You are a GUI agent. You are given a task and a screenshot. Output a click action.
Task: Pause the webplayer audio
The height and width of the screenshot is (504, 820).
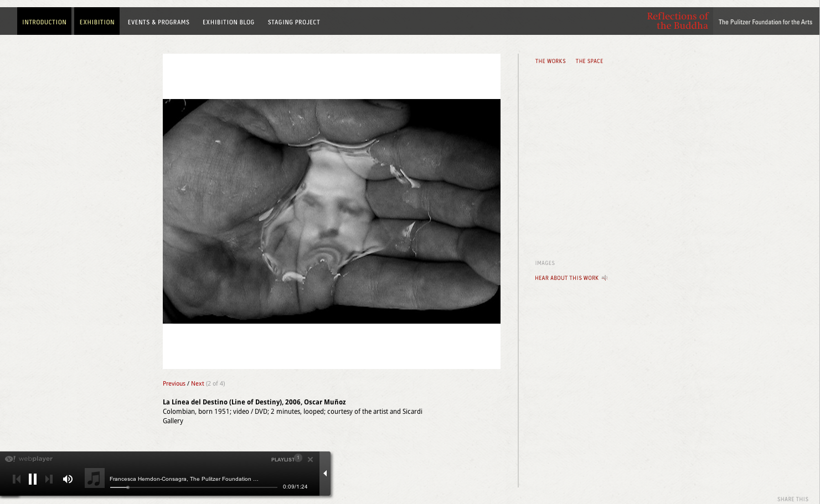tap(33, 479)
